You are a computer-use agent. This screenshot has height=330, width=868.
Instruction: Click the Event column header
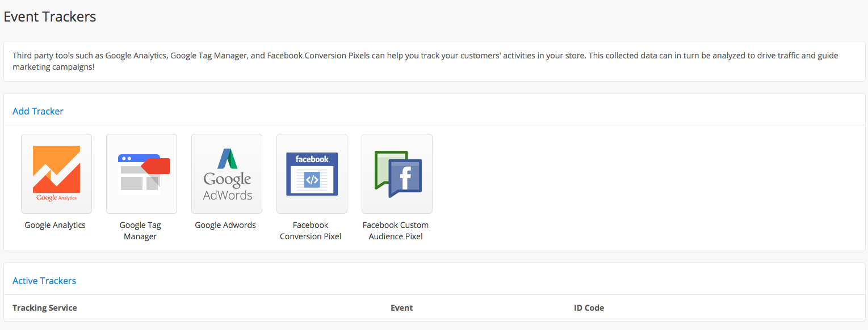(x=401, y=308)
